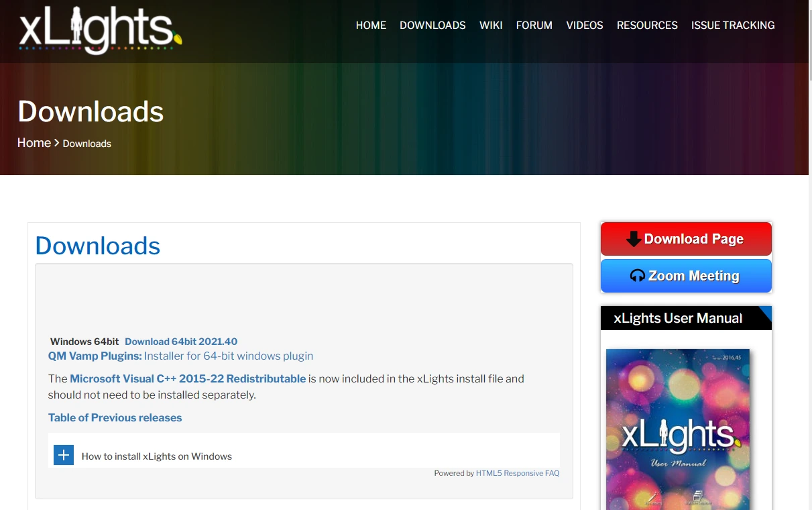Click the xLights User Manual header
This screenshot has height=510, width=812.
point(686,318)
